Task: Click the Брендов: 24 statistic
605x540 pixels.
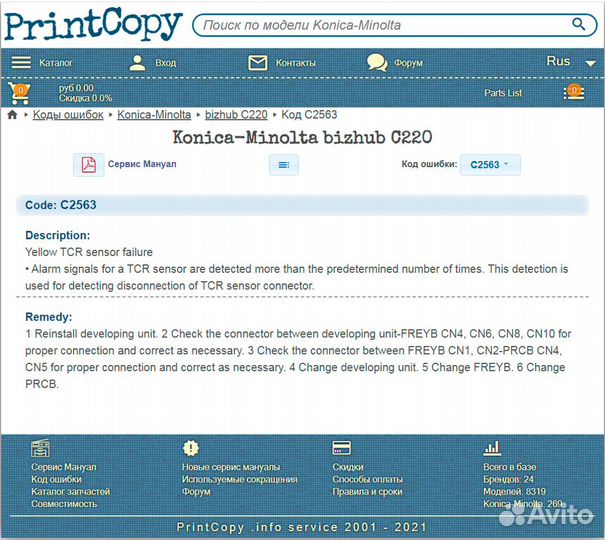Action: point(508,479)
